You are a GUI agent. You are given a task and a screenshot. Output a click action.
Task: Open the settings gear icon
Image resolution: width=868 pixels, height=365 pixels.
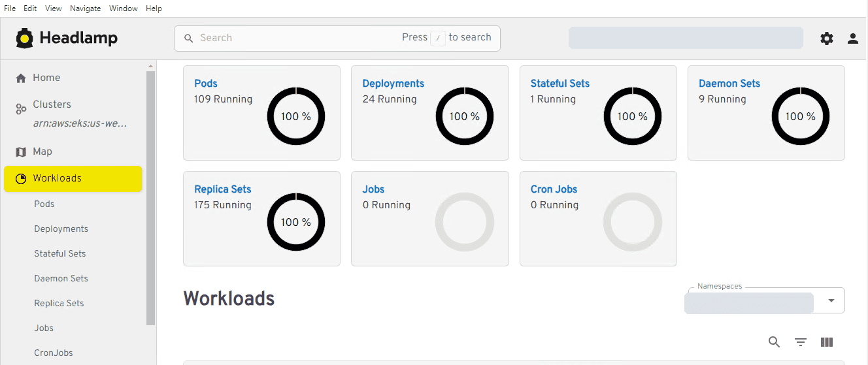point(827,39)
